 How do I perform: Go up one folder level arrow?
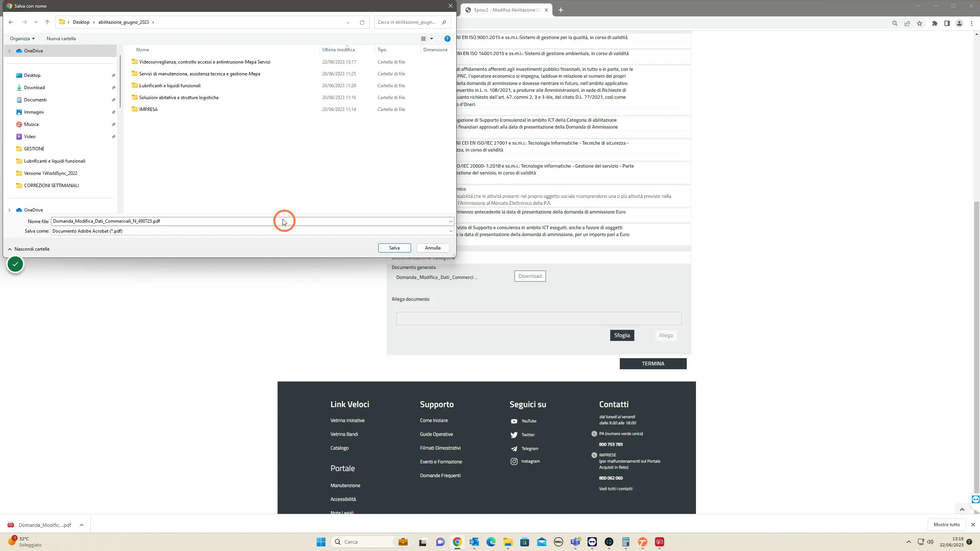click(x=47, y=22)
